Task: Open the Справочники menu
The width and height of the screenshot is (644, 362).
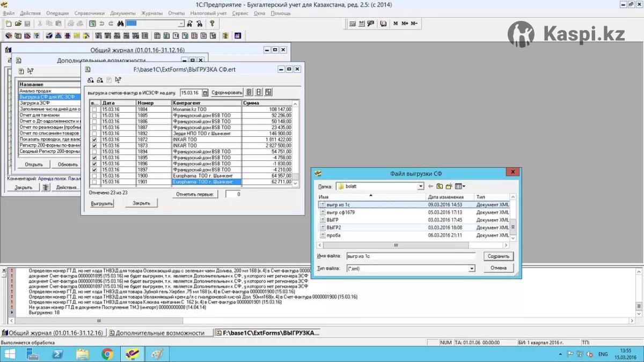Action: click(x=90, y=13)
